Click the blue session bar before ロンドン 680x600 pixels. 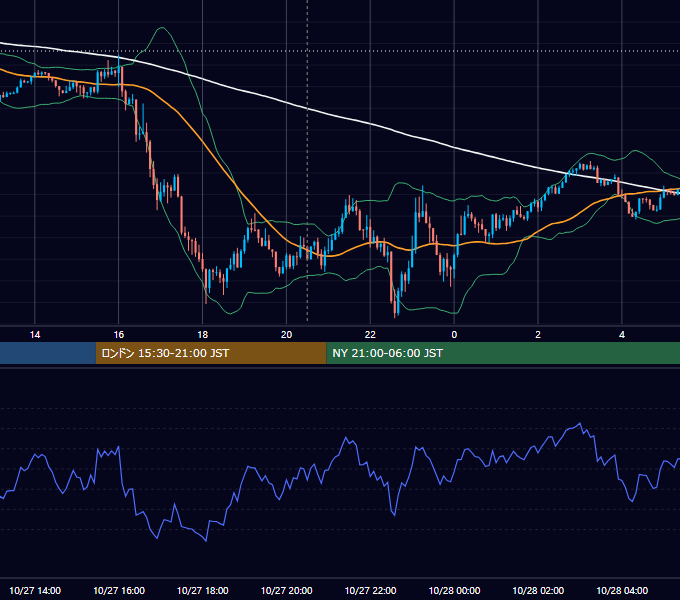[x=48, y=353]
